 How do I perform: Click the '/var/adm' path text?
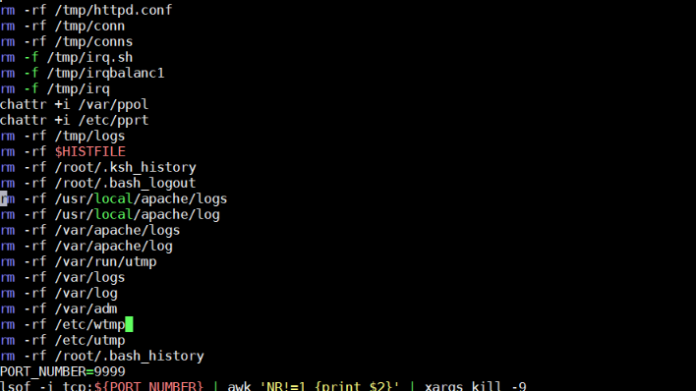pyautogui.click(x=86, y=309)
